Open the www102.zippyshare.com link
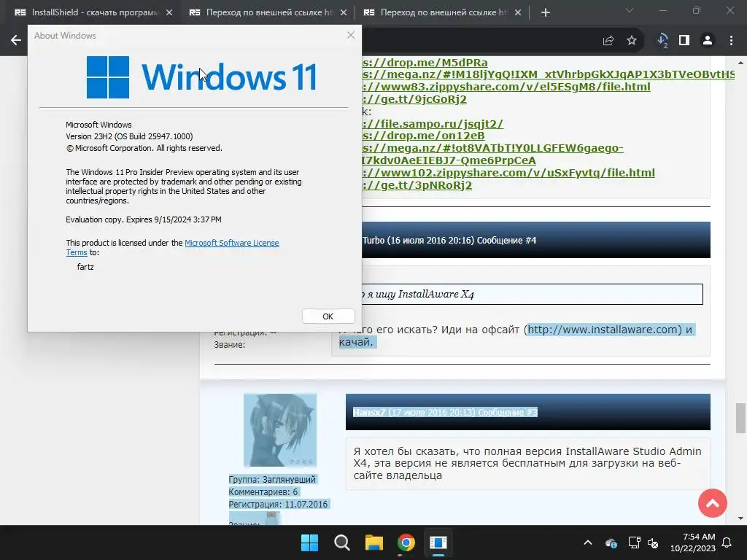747x560 pixels. (x=508, y=173)
